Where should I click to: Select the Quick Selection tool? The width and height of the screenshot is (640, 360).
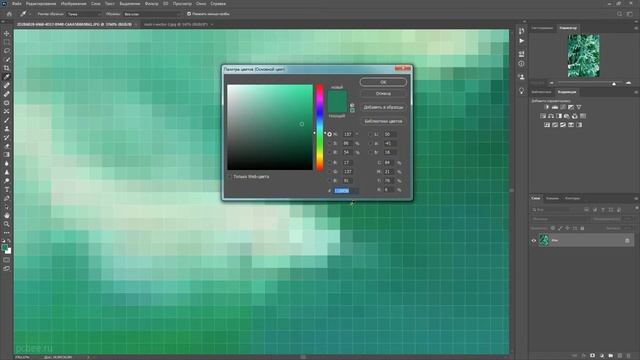click(x=7, y=60)
